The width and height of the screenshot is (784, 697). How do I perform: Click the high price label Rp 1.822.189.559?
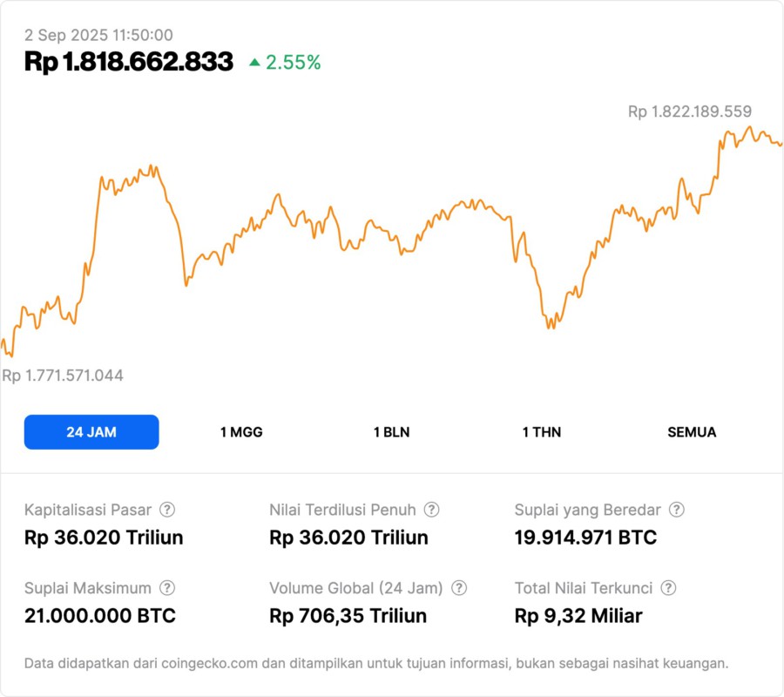click(690, 112)
